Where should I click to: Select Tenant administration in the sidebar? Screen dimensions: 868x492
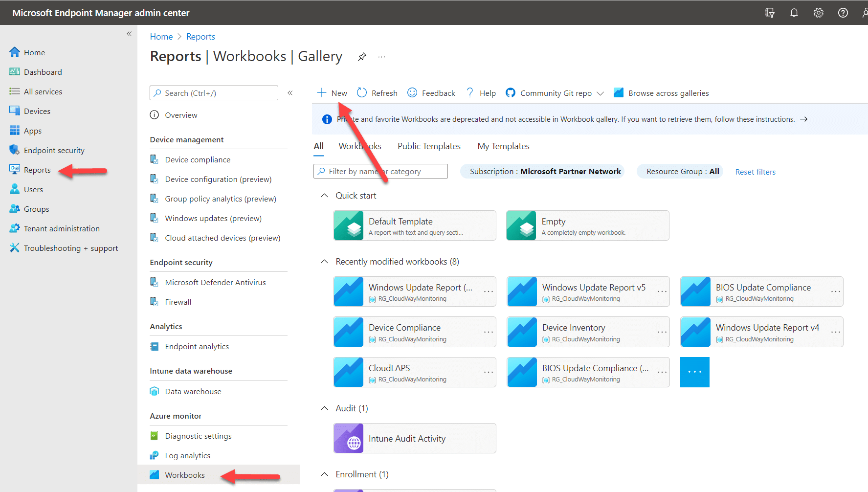tap(61, 228)
